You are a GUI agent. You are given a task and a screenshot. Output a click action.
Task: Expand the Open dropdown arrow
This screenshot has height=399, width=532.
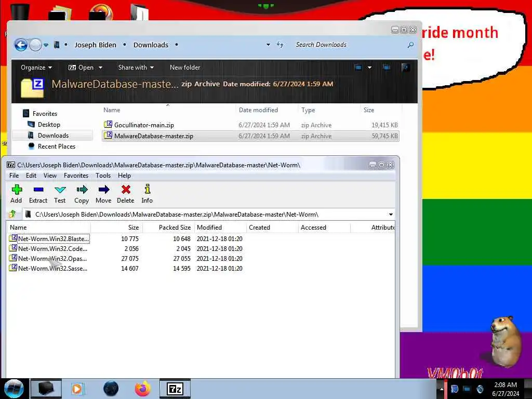pyautogui.click(x=100, y=68)
